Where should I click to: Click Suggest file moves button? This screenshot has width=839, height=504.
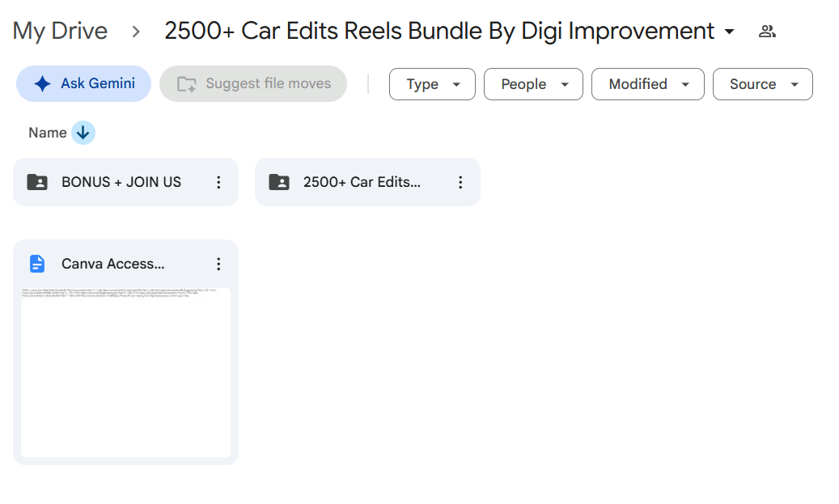[x=253, y=84]
